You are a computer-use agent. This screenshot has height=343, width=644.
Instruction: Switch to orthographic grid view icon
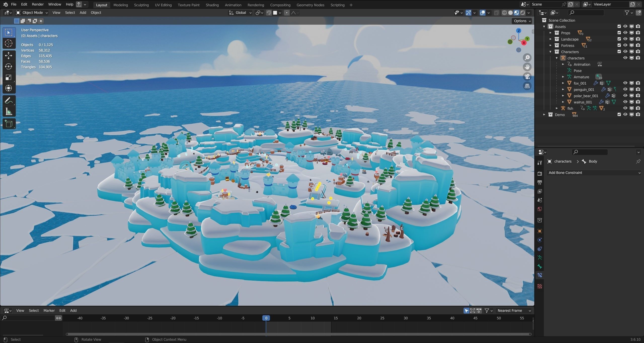[527, 86]
